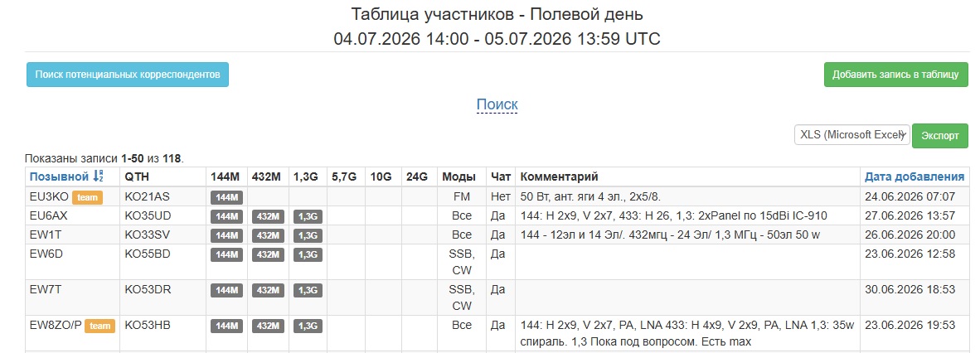Click the sort icon next to Позывной
This screenshot has width=980, height=353.
click(x=98, y=176)
